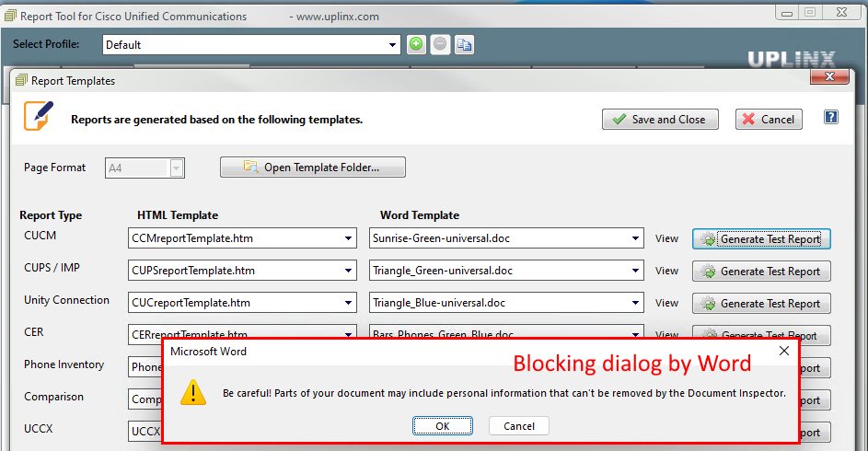The image size is (868, 451).
Task: Click Cancel in Microsoft Word dialog
Action: (519, 426)
